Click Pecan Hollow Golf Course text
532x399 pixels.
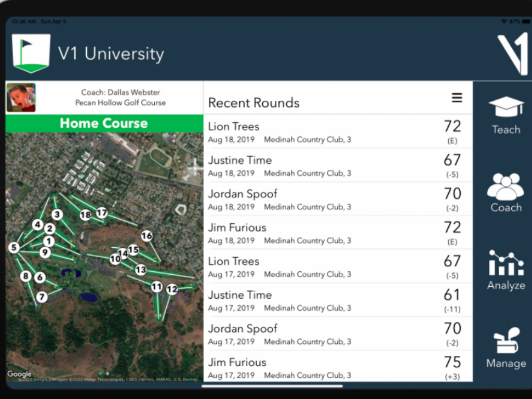(x=121, y=102)
